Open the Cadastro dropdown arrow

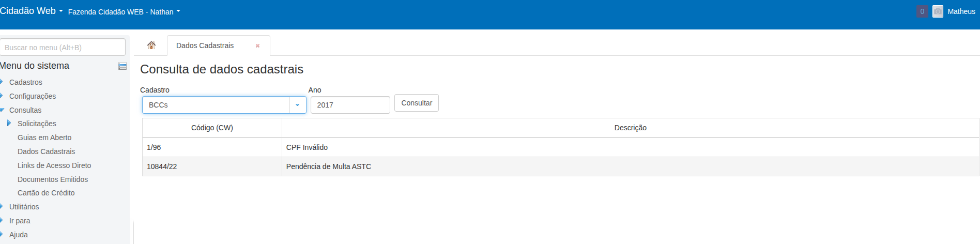(297, 105)
